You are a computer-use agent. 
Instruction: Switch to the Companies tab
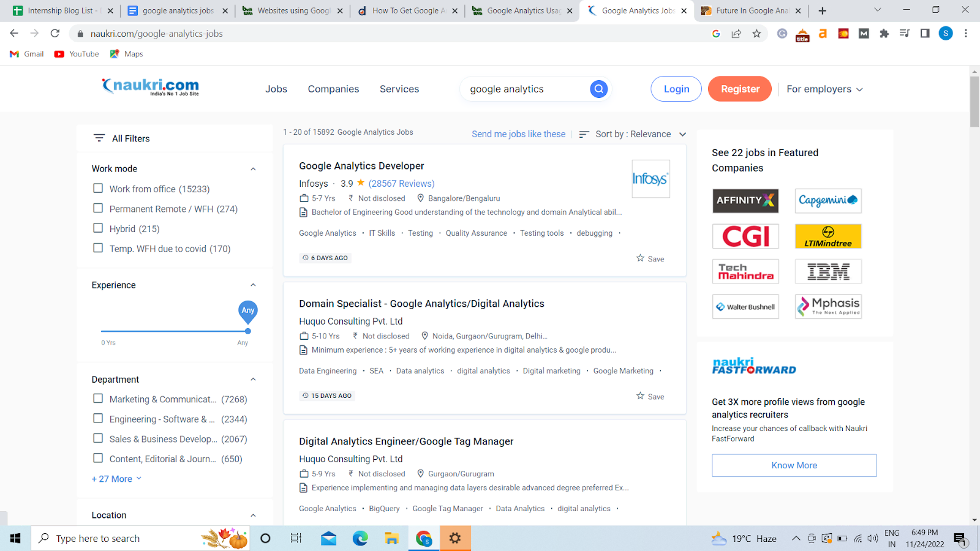point(333,89)
